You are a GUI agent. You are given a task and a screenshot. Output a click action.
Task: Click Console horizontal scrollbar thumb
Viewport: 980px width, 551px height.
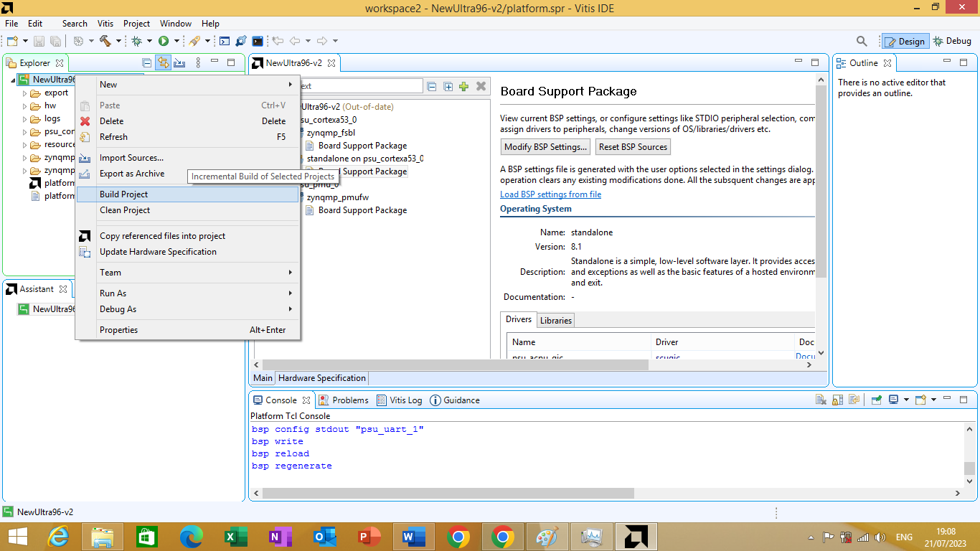(x=448, y=494)
